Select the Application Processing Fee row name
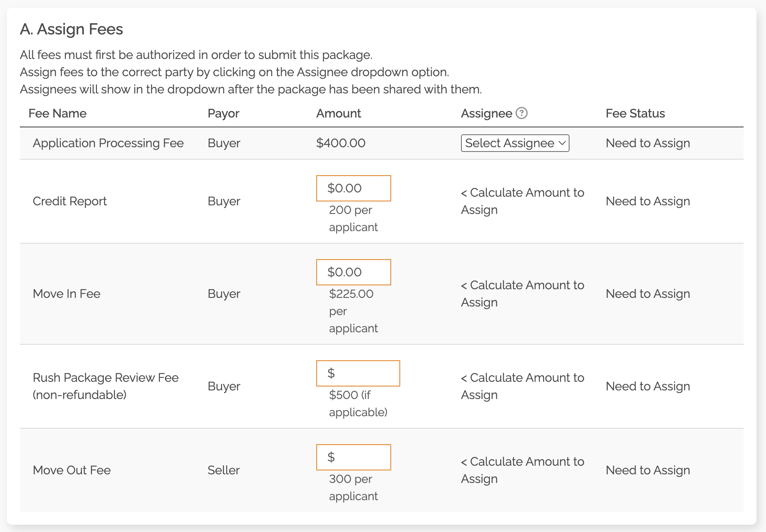The image size is (766, 532). [108, 143]
